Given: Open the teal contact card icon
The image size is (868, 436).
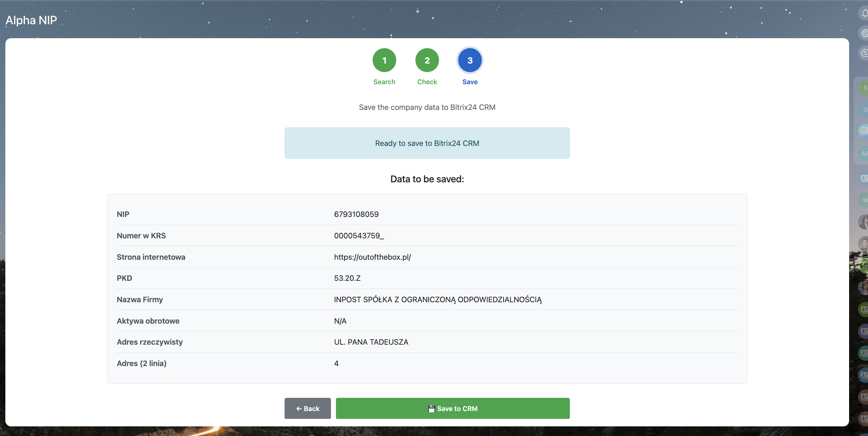Looking at the screenshot, I should click(x=864, y=353).
